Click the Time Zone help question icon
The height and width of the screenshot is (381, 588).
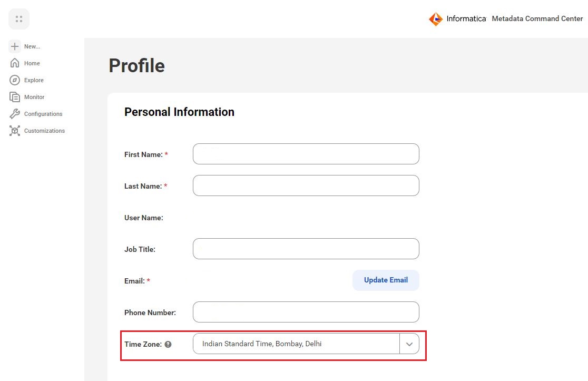coord(168,344)
